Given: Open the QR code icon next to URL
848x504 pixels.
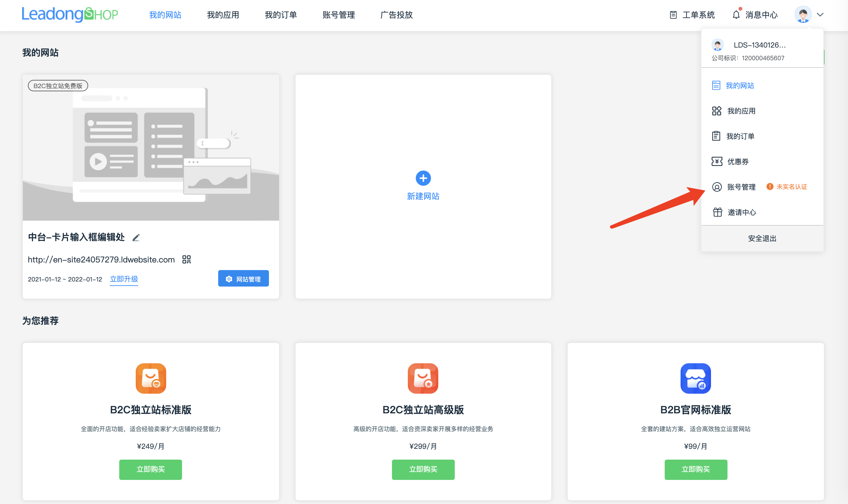Looking at the screenshot, I should (x=186, y=260).
